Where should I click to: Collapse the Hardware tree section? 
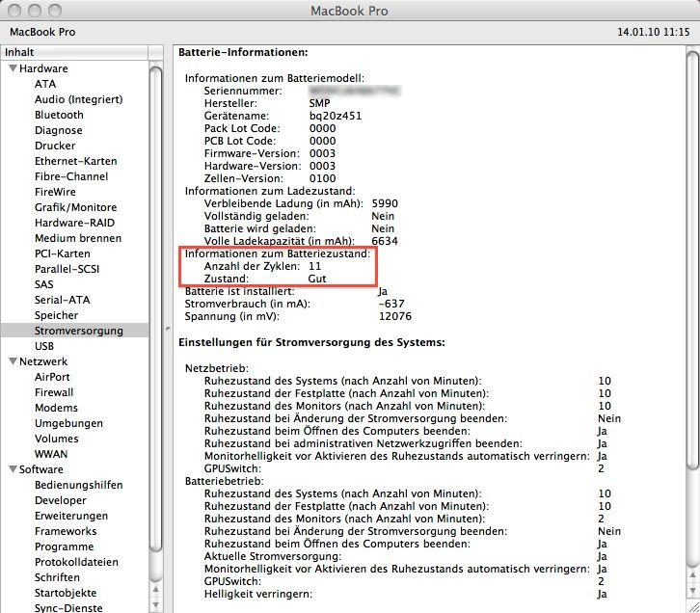[13, 68]
